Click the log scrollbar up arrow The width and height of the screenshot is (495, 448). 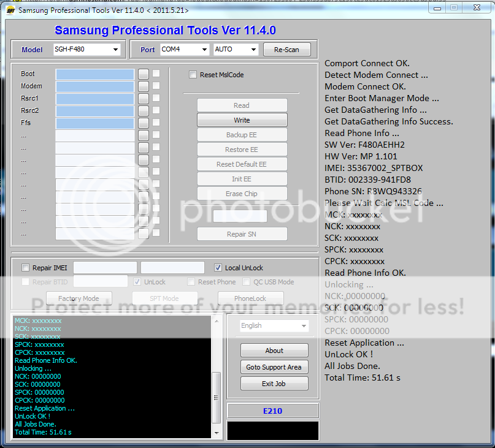click(x=217, y=321)
